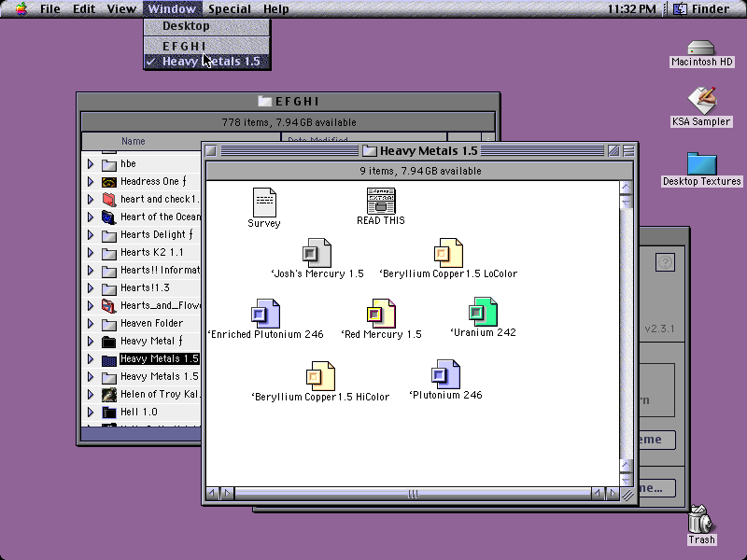Screen dimensions: 747x560
Task: Open the Apple menu icon
Action: pos(21,8)
